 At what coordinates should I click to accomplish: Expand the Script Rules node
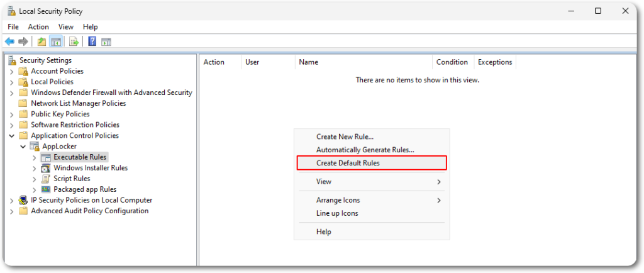(34, 179)
